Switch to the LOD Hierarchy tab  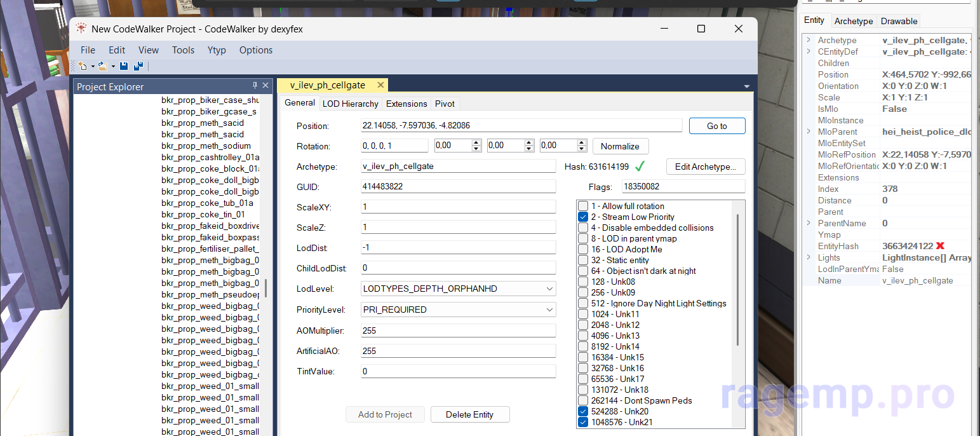[350, 104]
